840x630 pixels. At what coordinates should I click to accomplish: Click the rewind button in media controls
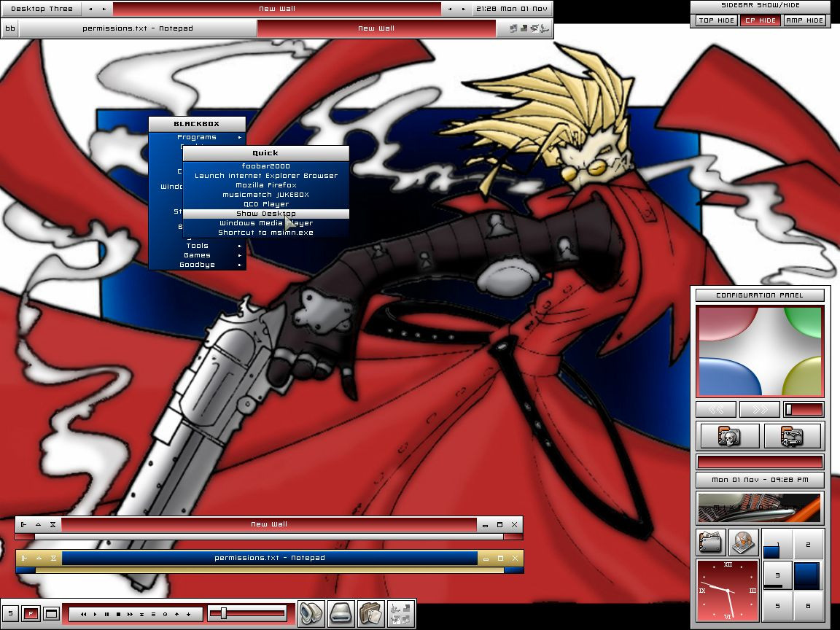(x=84, y=615)
